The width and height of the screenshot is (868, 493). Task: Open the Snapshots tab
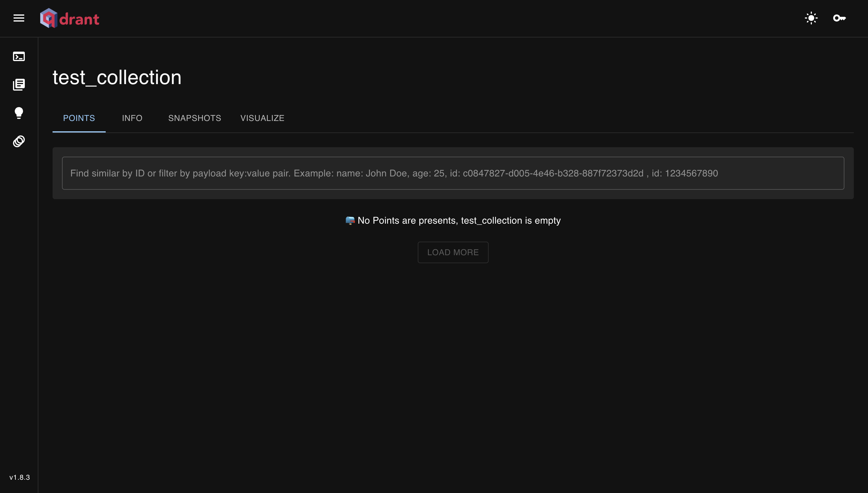(x=195, y=118)
